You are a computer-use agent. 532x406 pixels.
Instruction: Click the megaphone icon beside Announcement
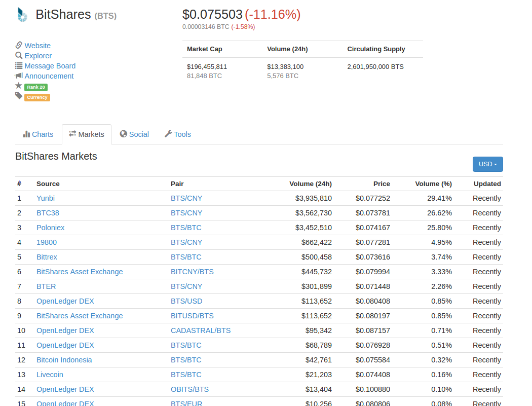tap(19, 76)
